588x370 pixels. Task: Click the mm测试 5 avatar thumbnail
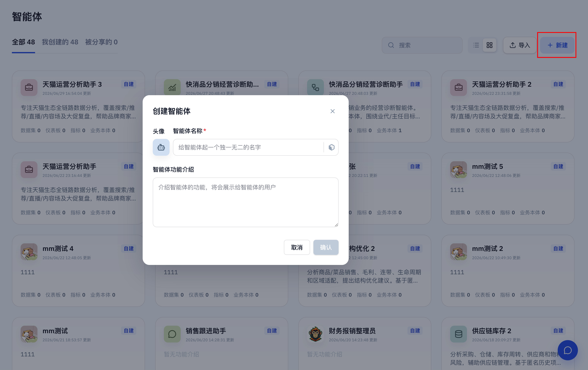(458, 170)
